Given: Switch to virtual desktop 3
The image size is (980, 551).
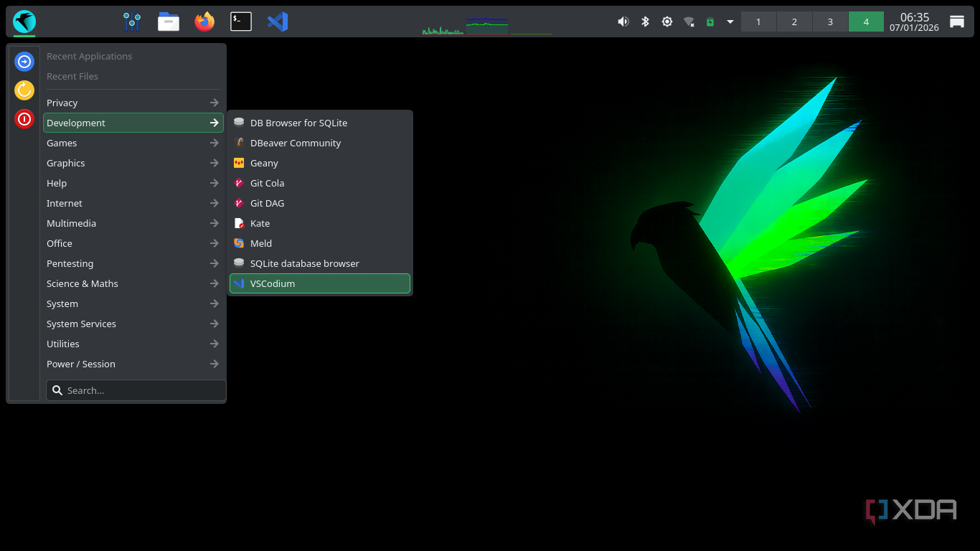Looking at the screenshot, I should [830, 22].
